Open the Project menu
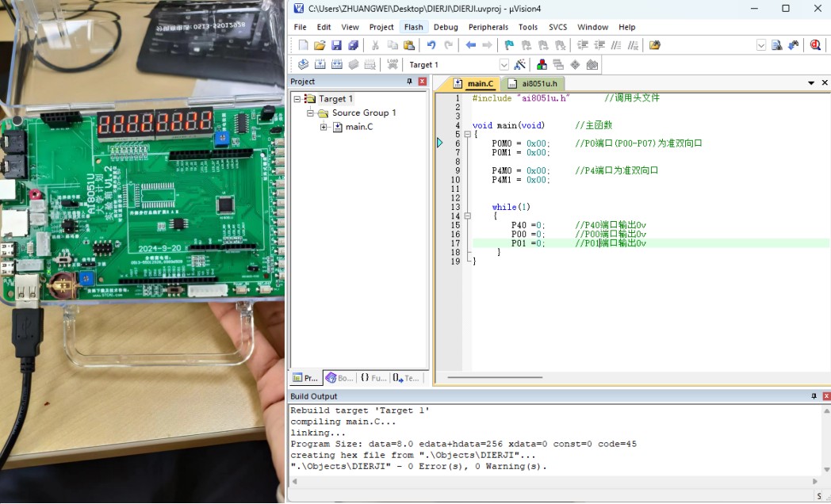 (x=381, y=27)
